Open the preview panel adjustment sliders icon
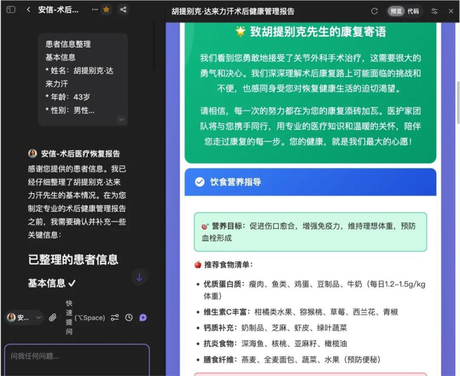 tap(434, 11)
